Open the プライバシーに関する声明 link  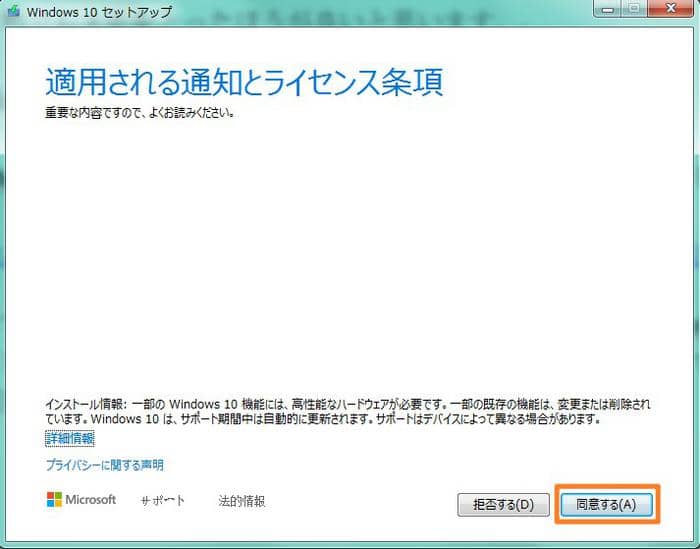pyautogui.click(x=105, y=465)
